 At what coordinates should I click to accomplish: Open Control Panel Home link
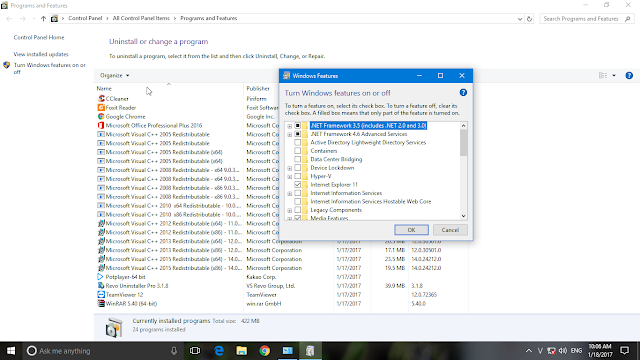pyautogui.click(x=39, y=38)
